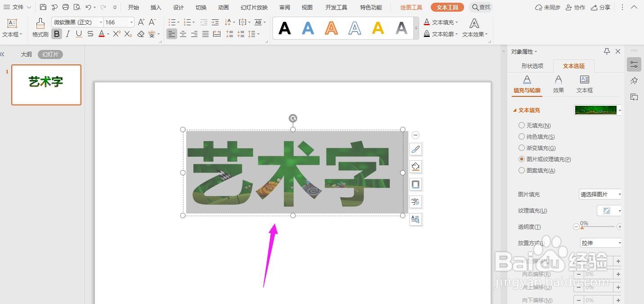
Task: Click the Transparency (透明度) slider track
Action: 598,227
